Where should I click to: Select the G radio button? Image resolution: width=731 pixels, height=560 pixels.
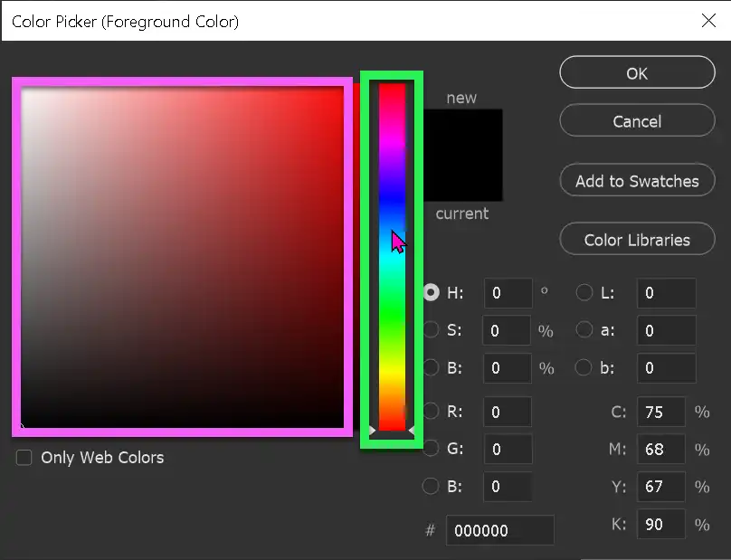point(431,449)
